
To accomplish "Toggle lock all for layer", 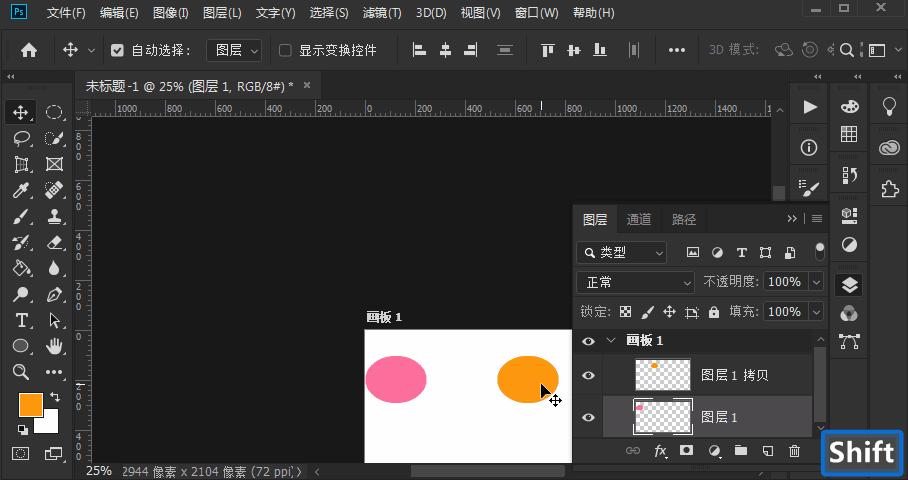I will click(x=714, y=312).
